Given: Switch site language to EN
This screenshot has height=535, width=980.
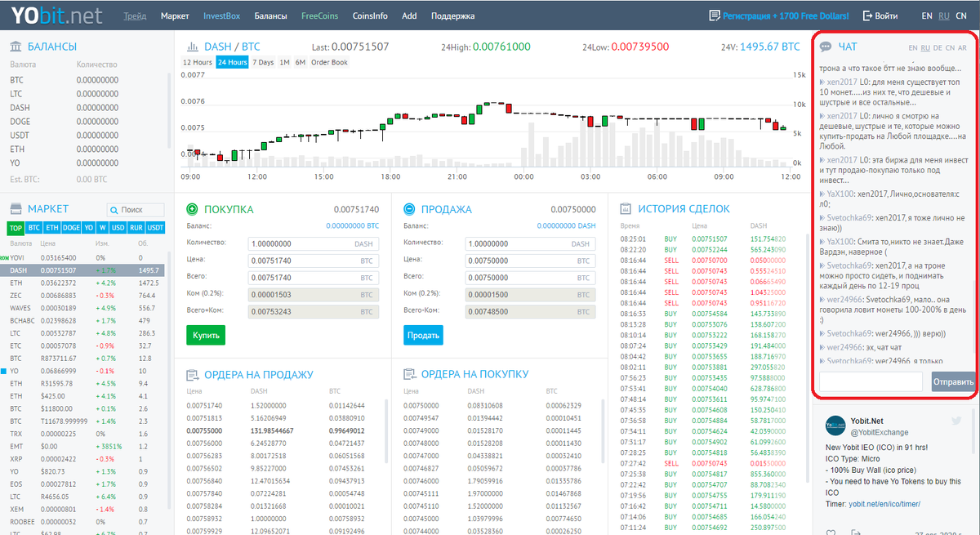Looking at the screenshot, I should pos(927,16).
